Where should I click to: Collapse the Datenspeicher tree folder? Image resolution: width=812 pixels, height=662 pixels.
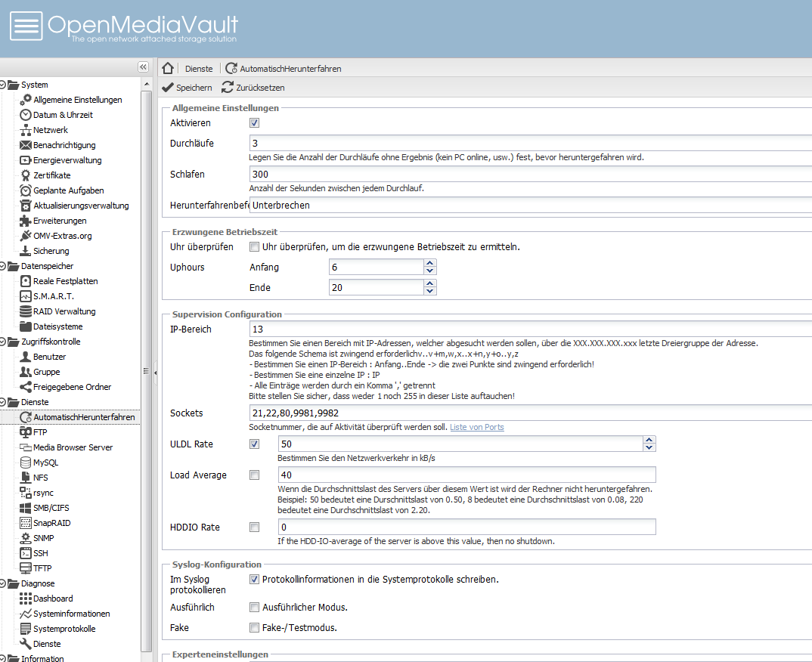tap(2, 266)
